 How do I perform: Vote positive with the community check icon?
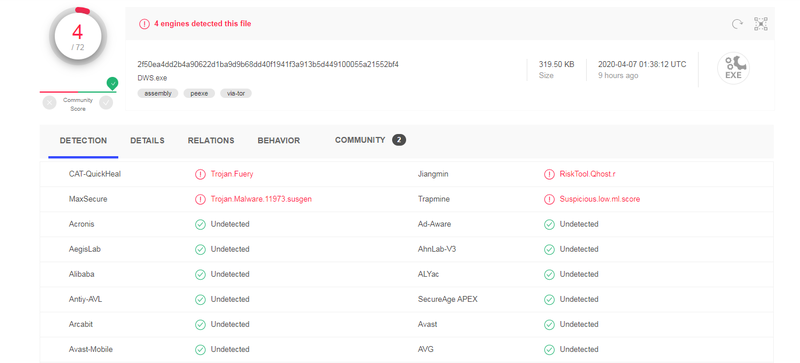tap(106, 103)
